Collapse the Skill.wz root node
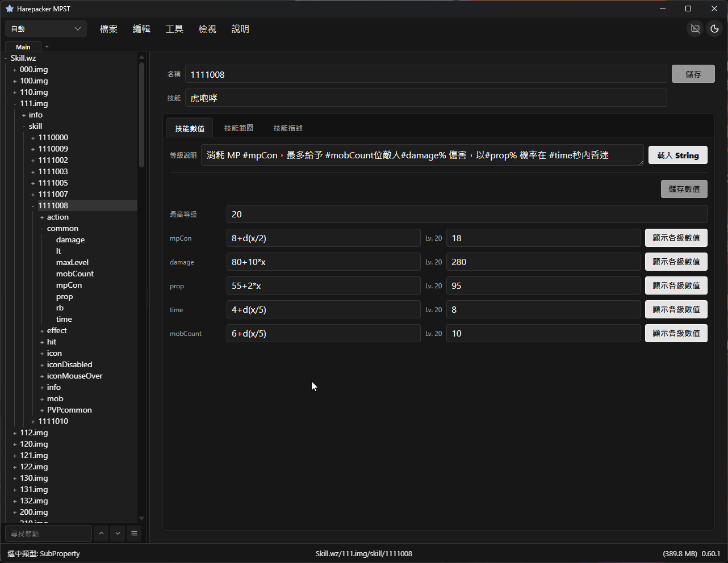This screenshot has width=728, height=563. (x=6, y=58)
